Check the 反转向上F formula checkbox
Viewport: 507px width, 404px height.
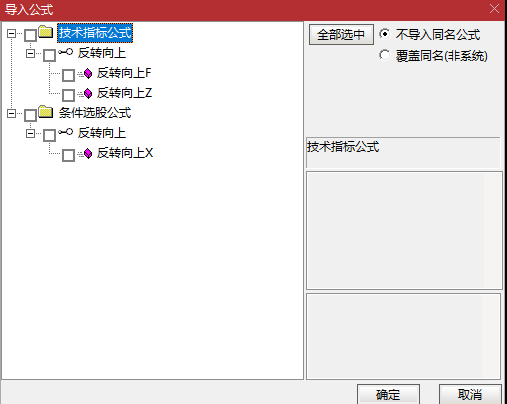tap(68, 75)
